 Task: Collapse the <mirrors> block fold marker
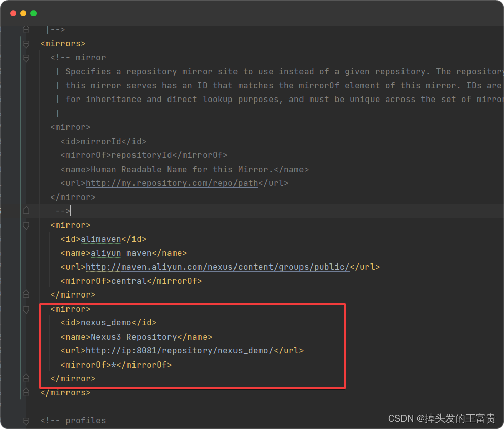[26, 44]
